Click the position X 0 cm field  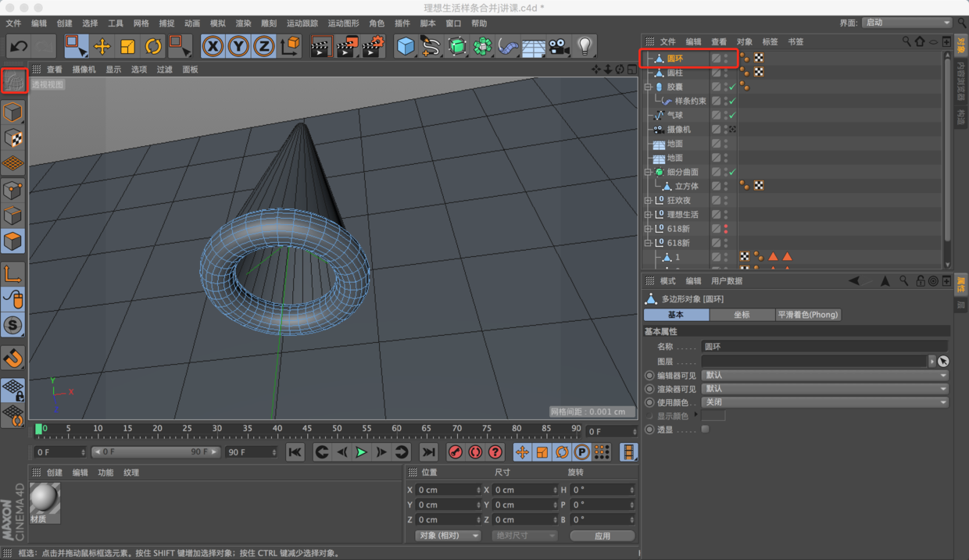coord(449,490)
